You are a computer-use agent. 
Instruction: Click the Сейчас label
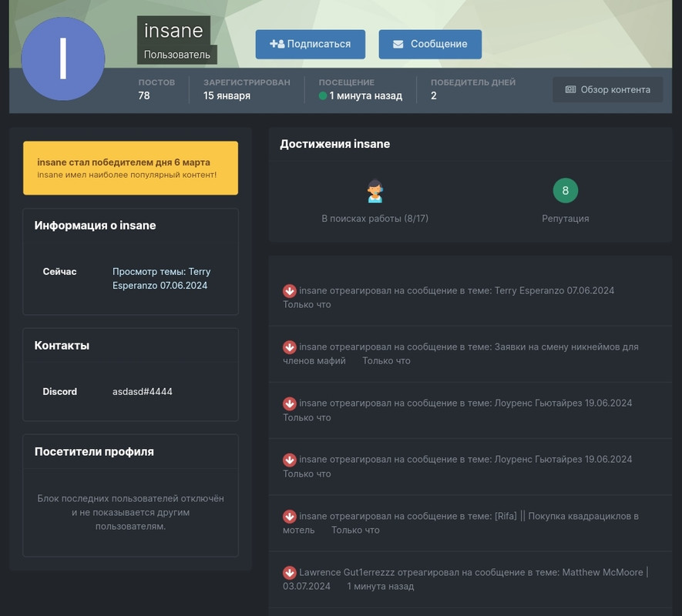[59, 272]
